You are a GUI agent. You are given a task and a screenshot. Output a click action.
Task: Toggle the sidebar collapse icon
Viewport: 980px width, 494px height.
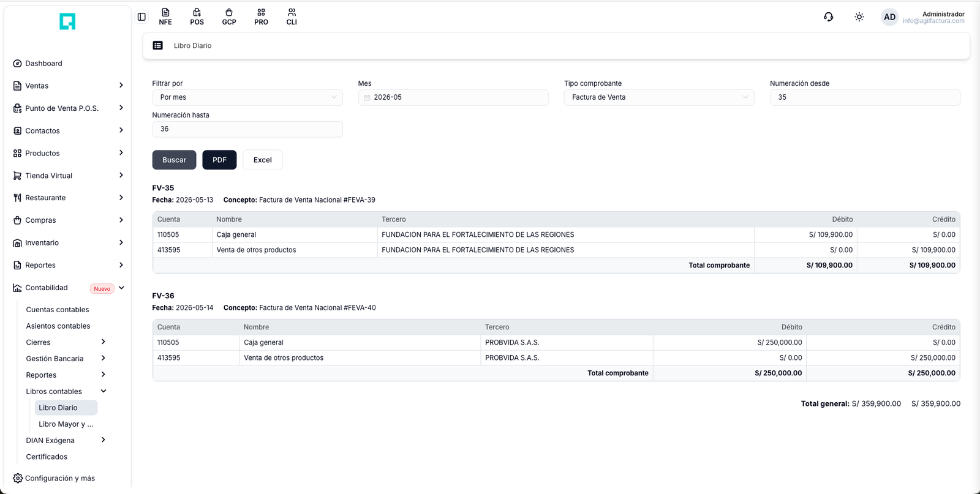click(141, 17)
